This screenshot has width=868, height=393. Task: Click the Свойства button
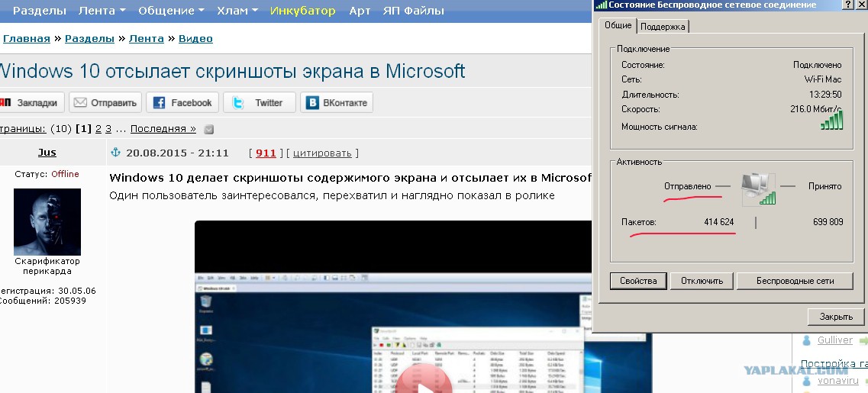(638, 281)
